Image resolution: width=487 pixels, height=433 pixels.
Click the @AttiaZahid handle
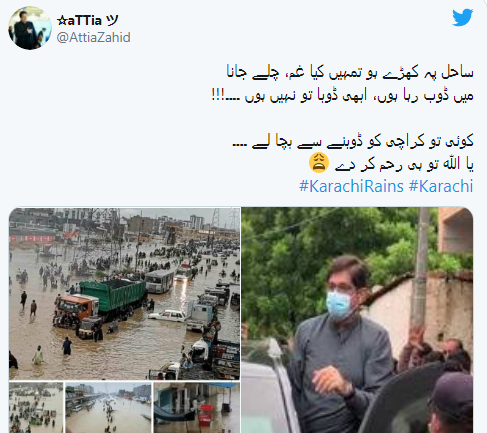tap(93, 37)
